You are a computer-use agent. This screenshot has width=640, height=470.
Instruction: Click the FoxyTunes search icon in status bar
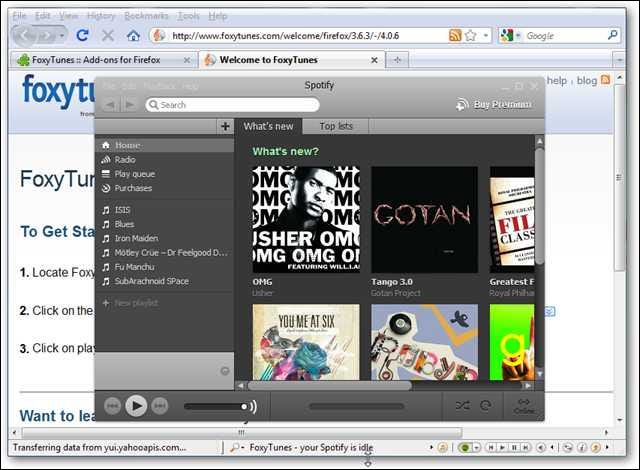point(236,448)
